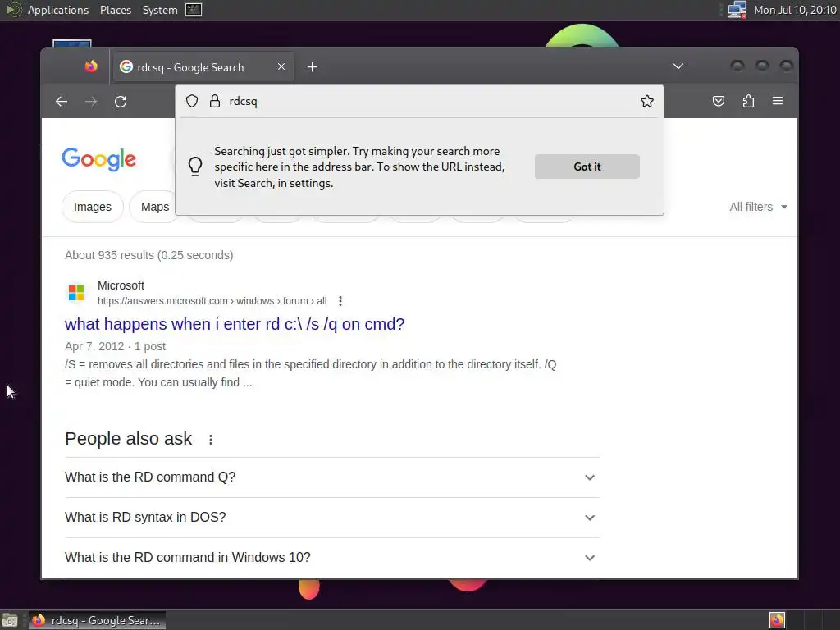Dismiss tip with Got it button
This screenshot has height=630, width=840.
(587, 167)
